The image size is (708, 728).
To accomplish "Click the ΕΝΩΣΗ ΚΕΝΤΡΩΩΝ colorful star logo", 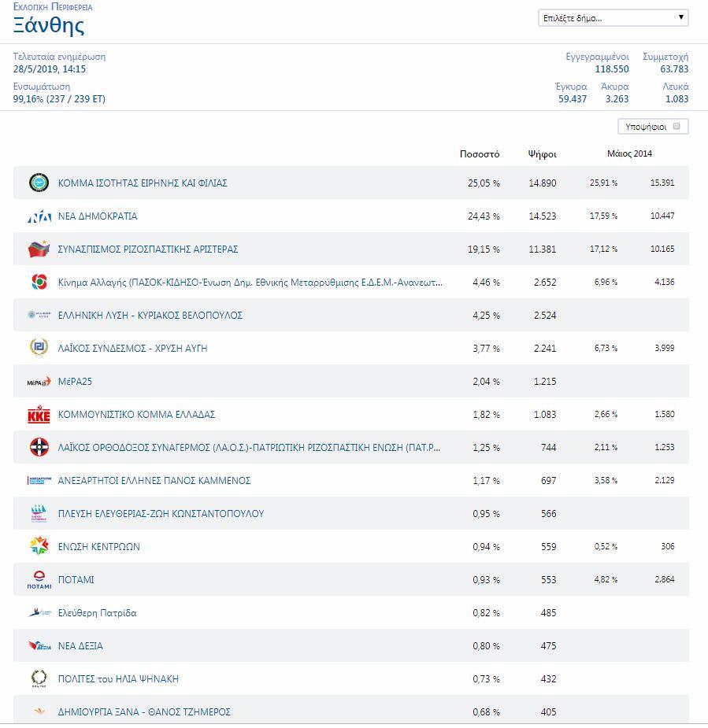I will coord(39,547).
